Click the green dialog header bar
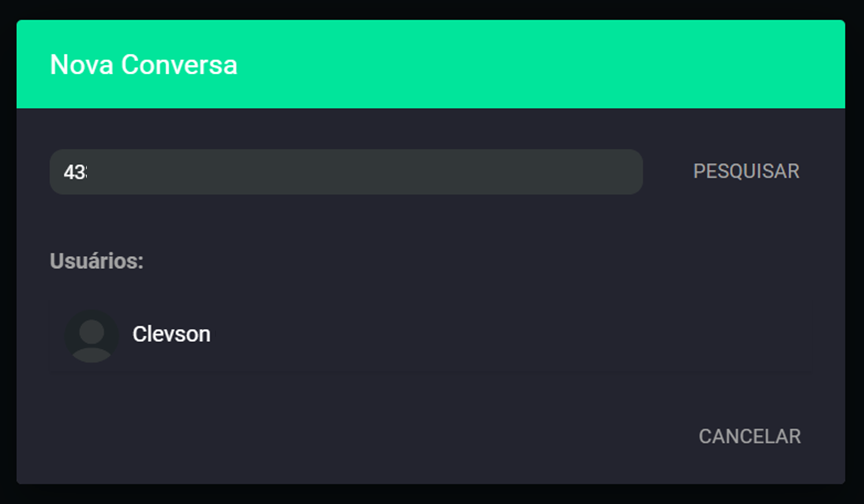The width and height of the screenshot is (864, 504). (x=431, y=64)
